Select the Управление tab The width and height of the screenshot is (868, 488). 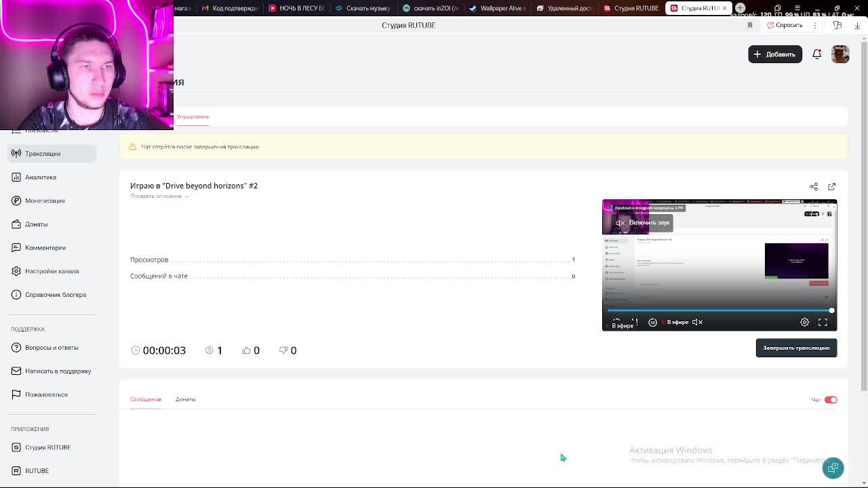point(193,117)
